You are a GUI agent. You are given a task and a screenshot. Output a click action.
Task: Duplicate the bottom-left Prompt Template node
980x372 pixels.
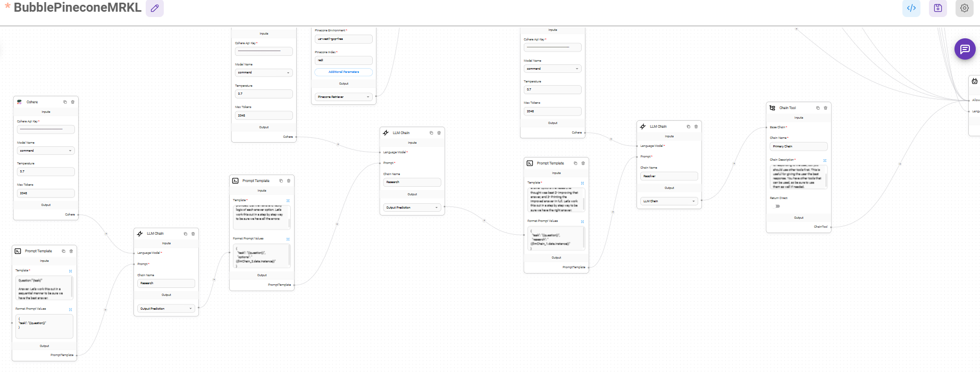(63, 251)
